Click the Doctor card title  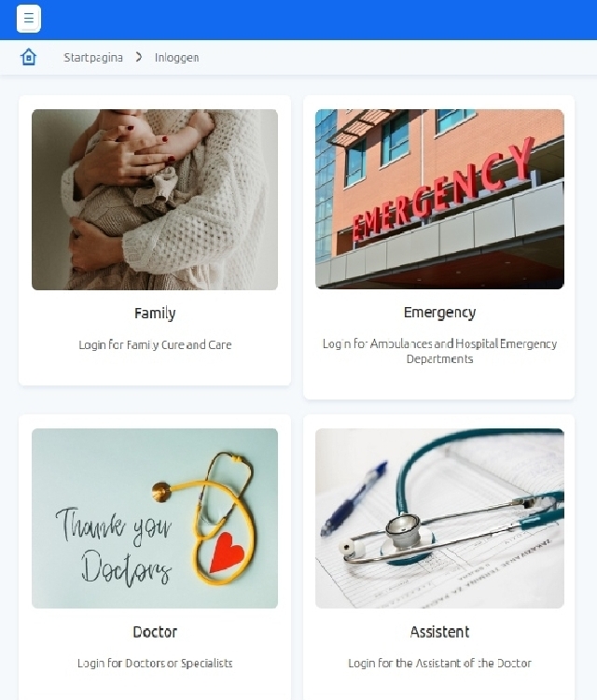click(x=155, y=632)
